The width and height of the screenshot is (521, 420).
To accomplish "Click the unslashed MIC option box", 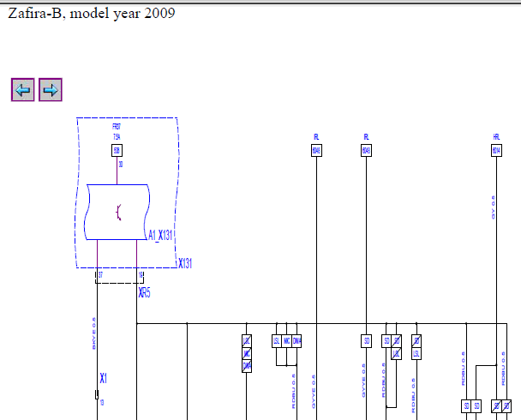I will pos(286,341).
